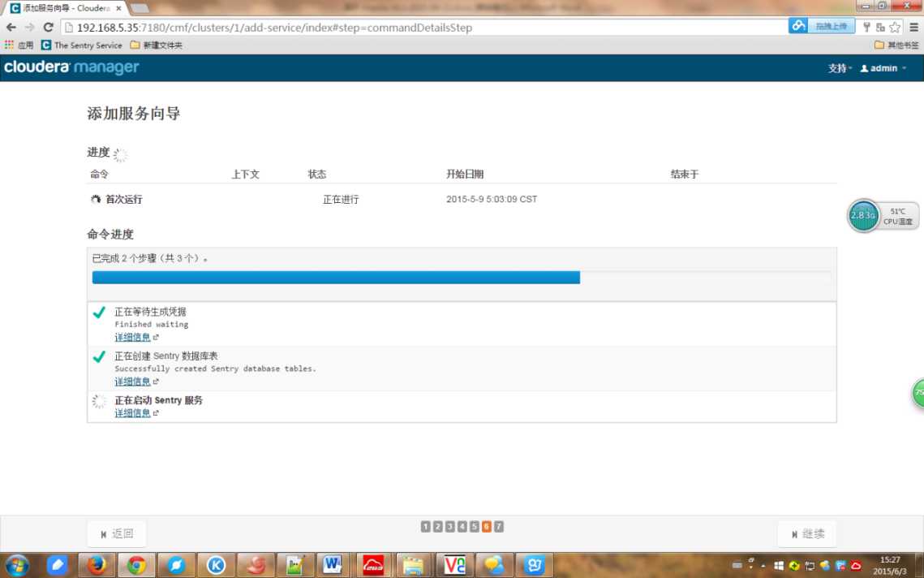
Task: Click the Cloudera Manager logo
Action: (x=71, y=67)
